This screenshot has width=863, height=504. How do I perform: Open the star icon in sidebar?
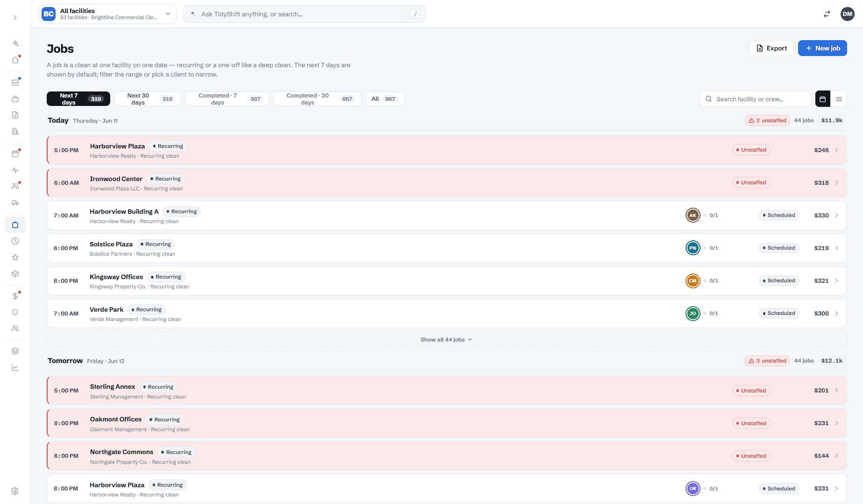[x=15, y=258]
